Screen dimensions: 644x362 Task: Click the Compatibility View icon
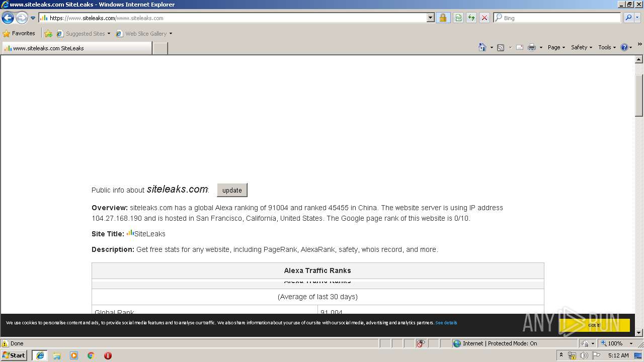click(x=458, y=18)
